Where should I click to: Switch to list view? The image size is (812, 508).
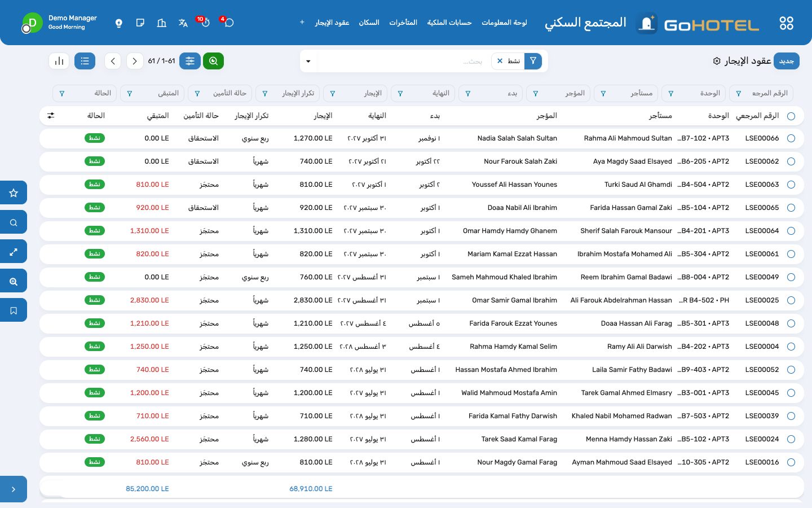click(85, 61)
